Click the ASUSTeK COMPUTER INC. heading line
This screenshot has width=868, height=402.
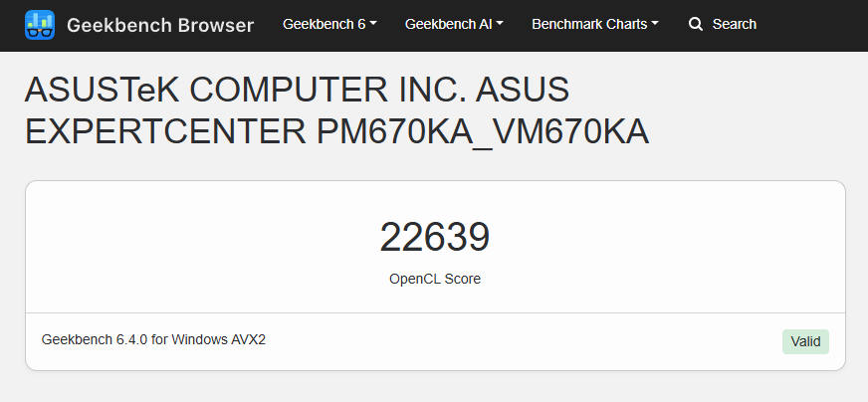pos(297,92)
